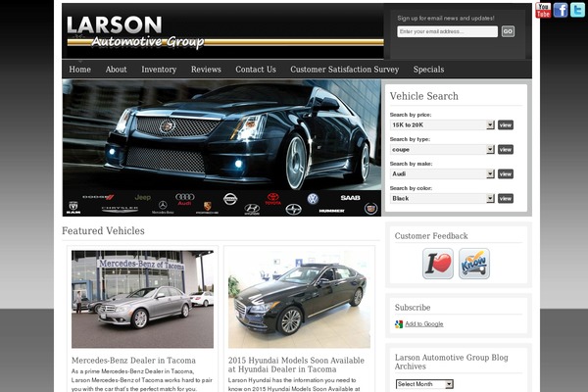Click the email address input field
The width and height of the screenshot is (588, 392).
[x=448, y=31]
